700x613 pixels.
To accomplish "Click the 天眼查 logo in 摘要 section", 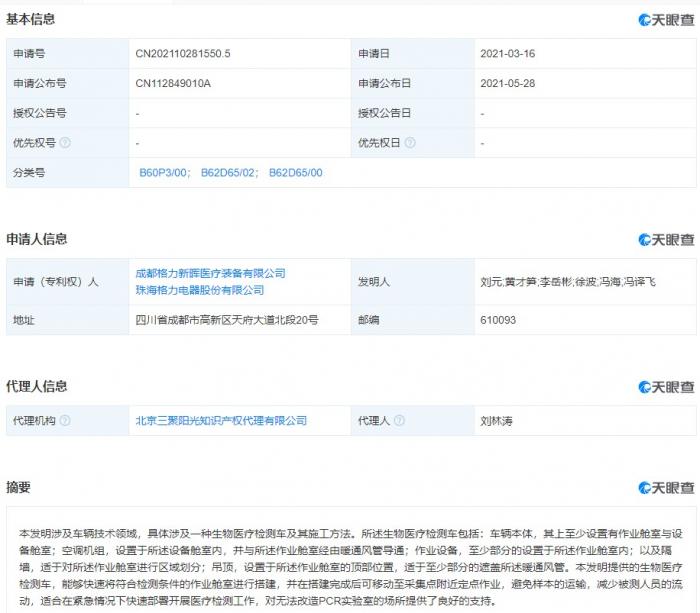I will click(666, 488).
